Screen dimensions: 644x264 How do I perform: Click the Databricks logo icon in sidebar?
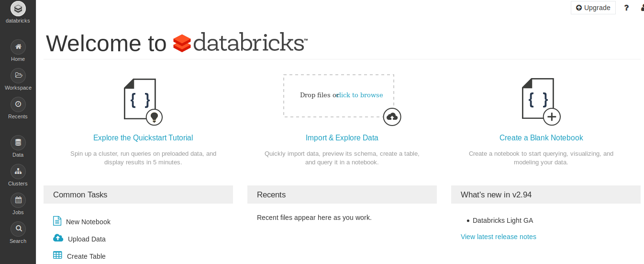coord(18,9)
